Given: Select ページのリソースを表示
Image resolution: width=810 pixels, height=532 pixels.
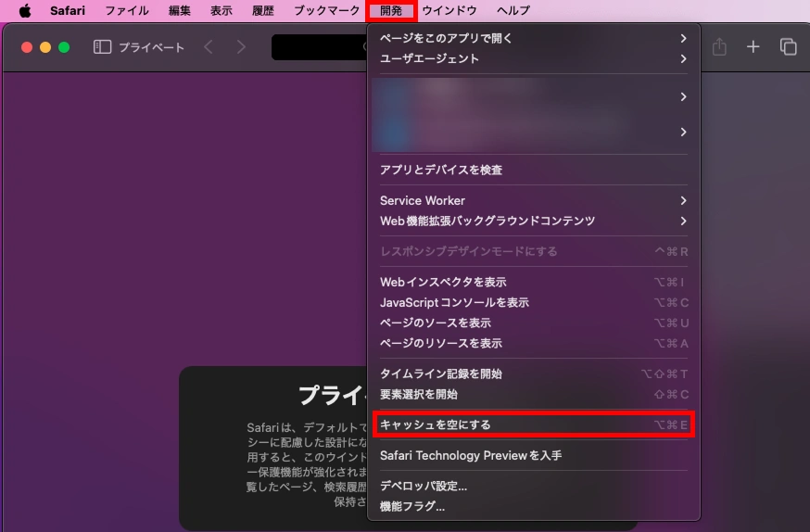Looking at the screenshot, I should coord(534,344).
